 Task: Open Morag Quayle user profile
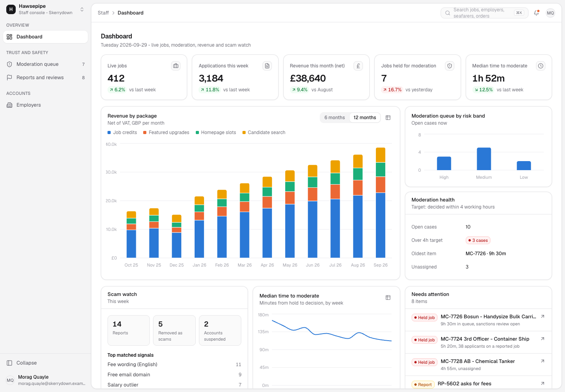click(46, 380)
